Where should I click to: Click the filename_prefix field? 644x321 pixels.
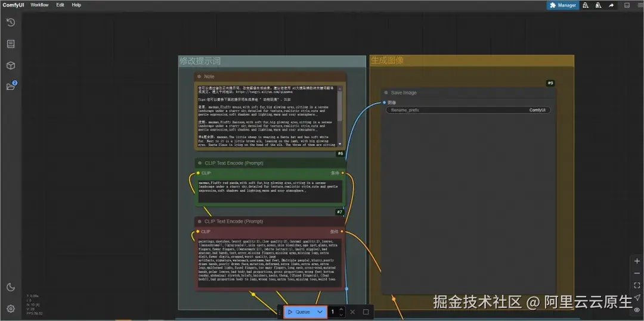(x=468, y=110)
